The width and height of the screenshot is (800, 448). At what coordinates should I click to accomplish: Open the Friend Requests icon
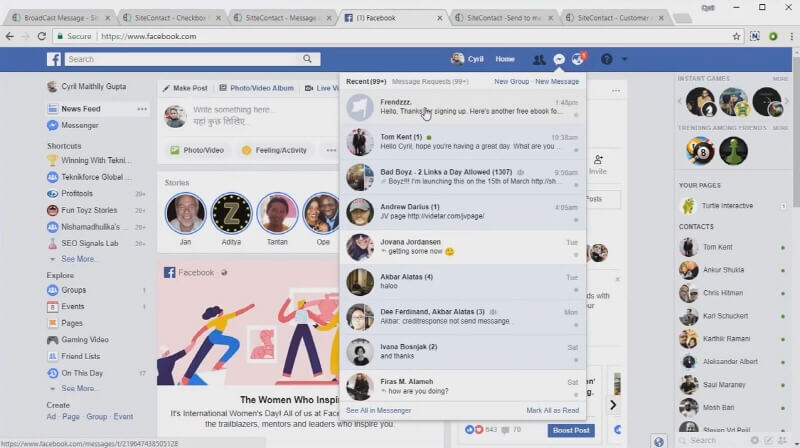tap(539, 60)
